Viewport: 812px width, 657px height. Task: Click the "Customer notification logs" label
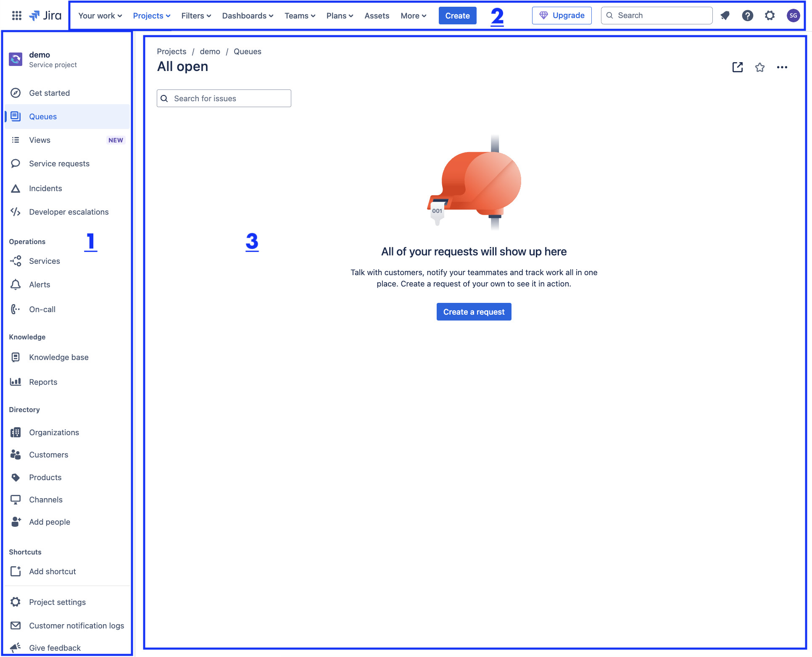tap(76, 625)
